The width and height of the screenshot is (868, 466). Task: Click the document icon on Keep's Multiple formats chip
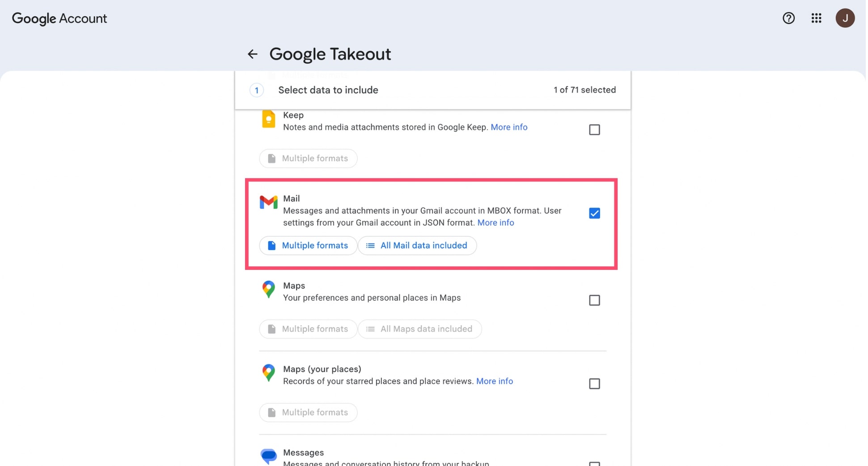[x=272, y=158]
